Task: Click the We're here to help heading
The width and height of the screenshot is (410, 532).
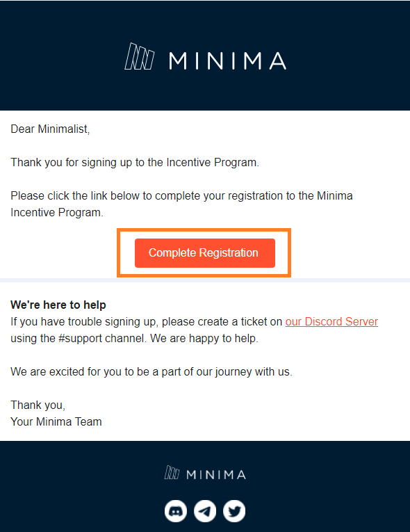Action: (x=58, y=305)
